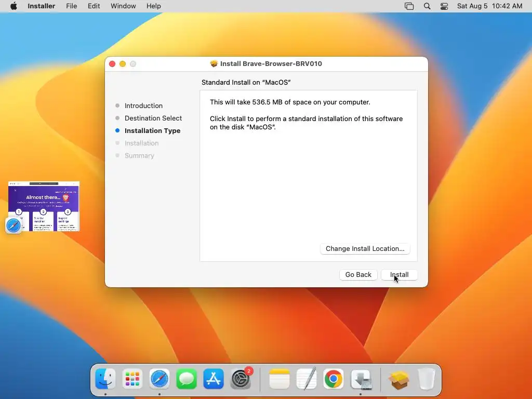Show date and time in menu bar

[x=489, y=6]
